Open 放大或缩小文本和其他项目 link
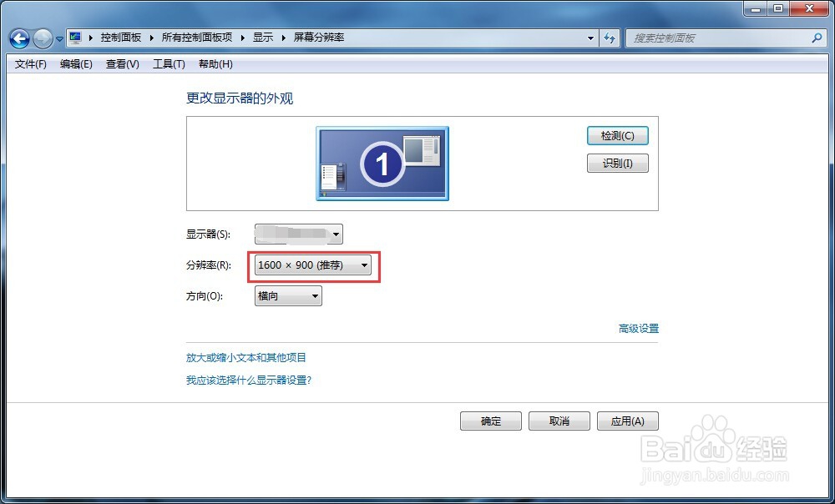Screen dimensions: 835x504 249,357
